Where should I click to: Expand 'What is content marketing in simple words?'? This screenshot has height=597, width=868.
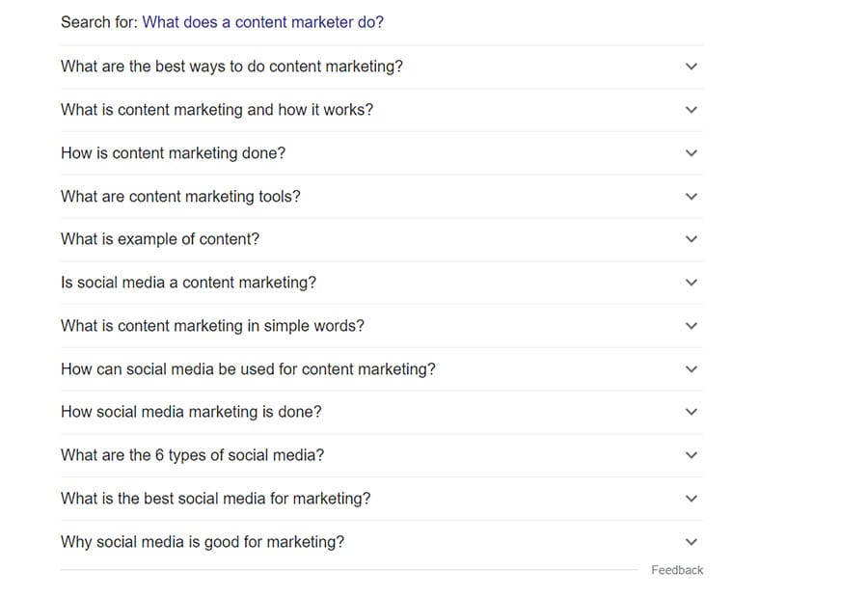click(691, 326)
